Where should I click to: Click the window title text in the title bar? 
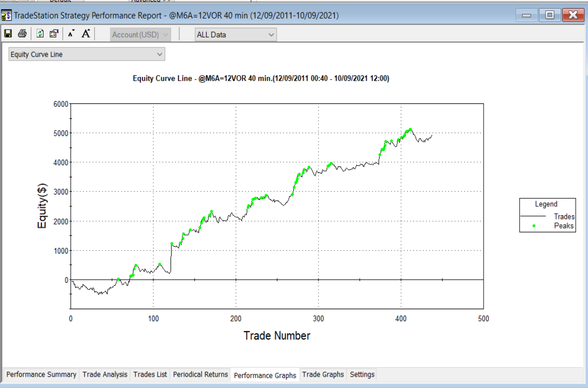[176, 15]
